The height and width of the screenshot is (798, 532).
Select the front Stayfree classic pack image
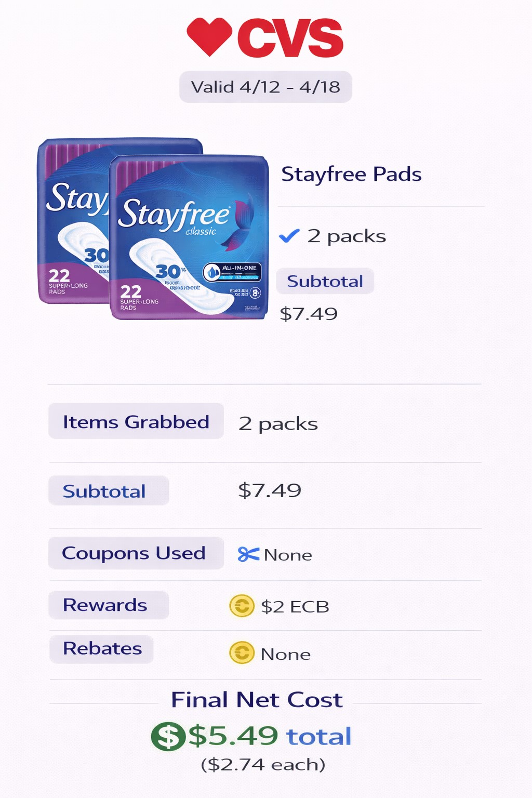click(189, 237)
